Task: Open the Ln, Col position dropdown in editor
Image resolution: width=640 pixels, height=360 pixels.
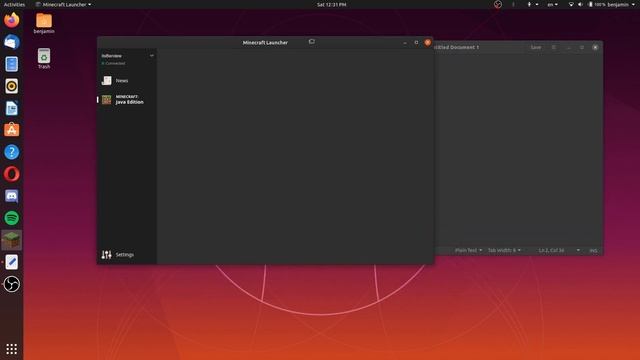Action: [x=559, y=250]
